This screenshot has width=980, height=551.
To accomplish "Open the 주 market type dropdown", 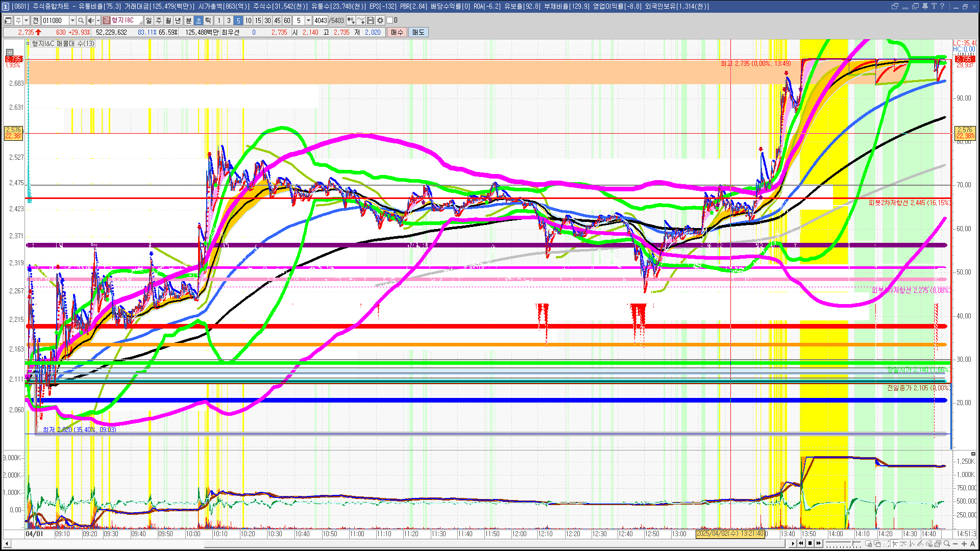I will (x=26, y=20).
